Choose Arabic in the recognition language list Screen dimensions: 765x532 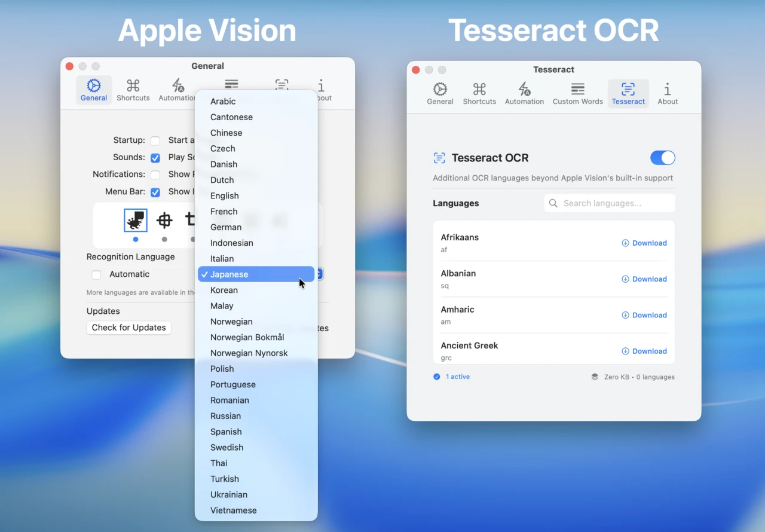click(x=222, y=101)
